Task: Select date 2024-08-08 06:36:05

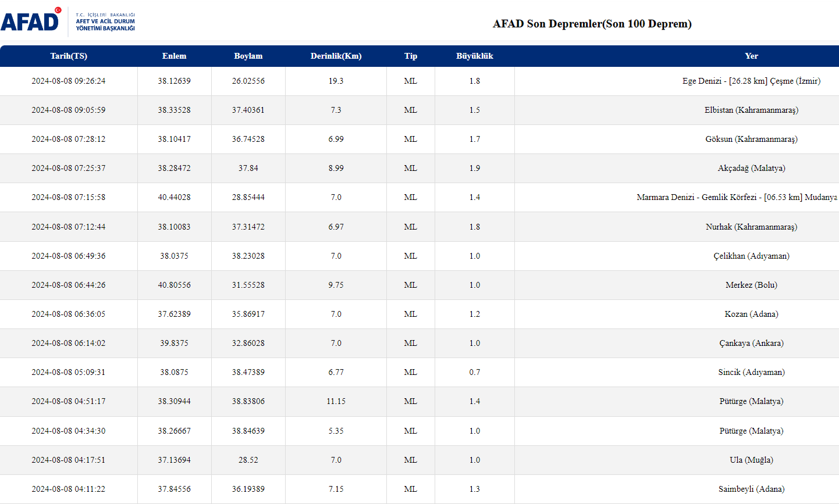Action: click(69, 314)
